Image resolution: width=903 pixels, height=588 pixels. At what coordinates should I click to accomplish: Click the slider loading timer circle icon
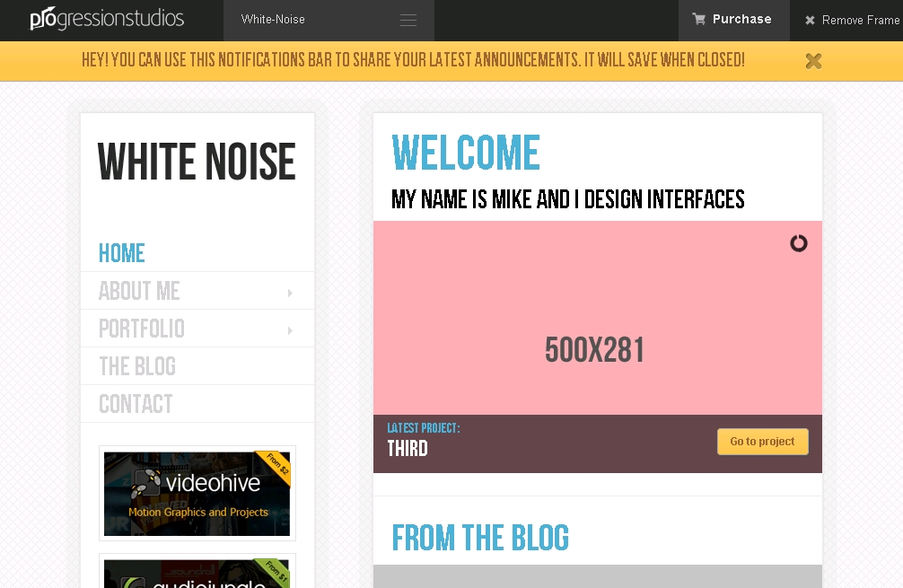click(798, 243)
